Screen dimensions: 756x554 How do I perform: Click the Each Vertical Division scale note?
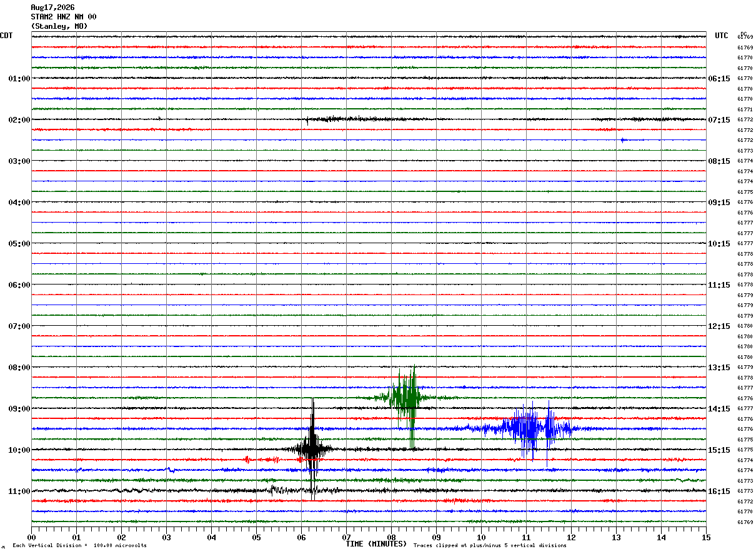tap(80, 546)
